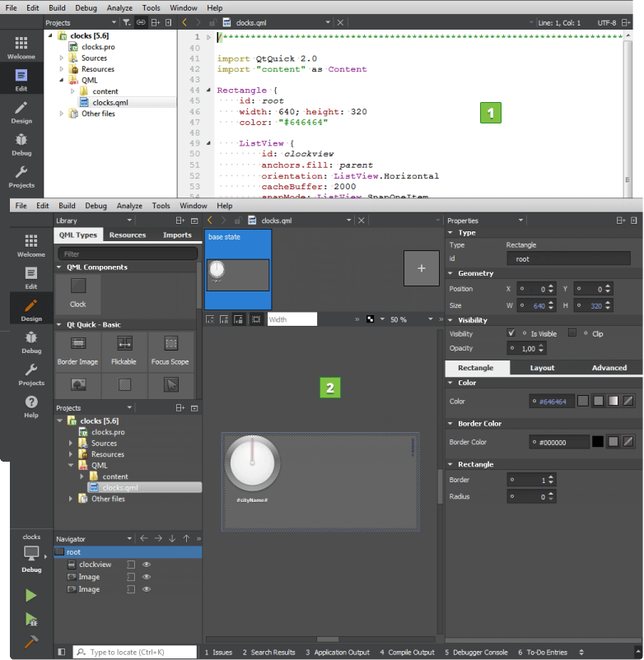Open the Help mode in the sidebar
The height and width of the screenshot is (660, 644).
click(x=31, y=405)
